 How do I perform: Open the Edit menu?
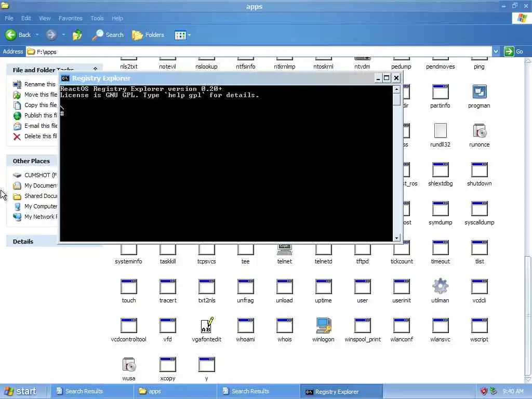click(x=26, y=18)
